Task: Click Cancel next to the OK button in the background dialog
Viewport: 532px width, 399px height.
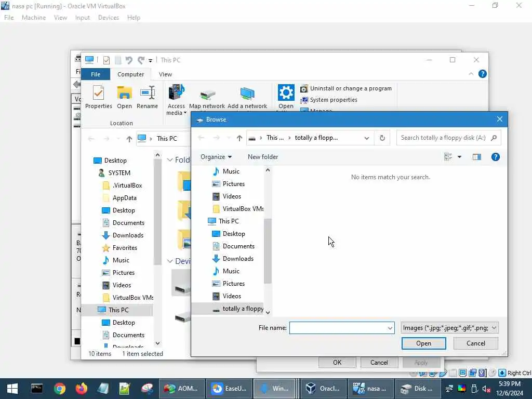Action: click(x=379, y=362)
